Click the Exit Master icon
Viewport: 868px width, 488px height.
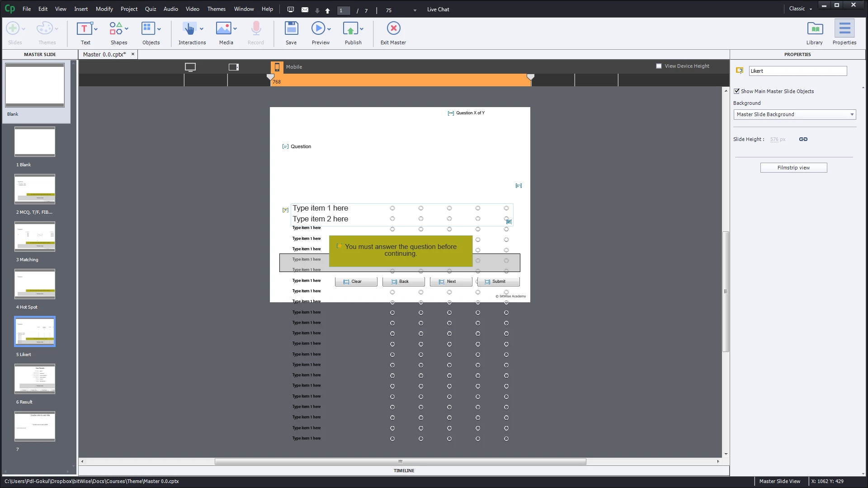[393, 29]
